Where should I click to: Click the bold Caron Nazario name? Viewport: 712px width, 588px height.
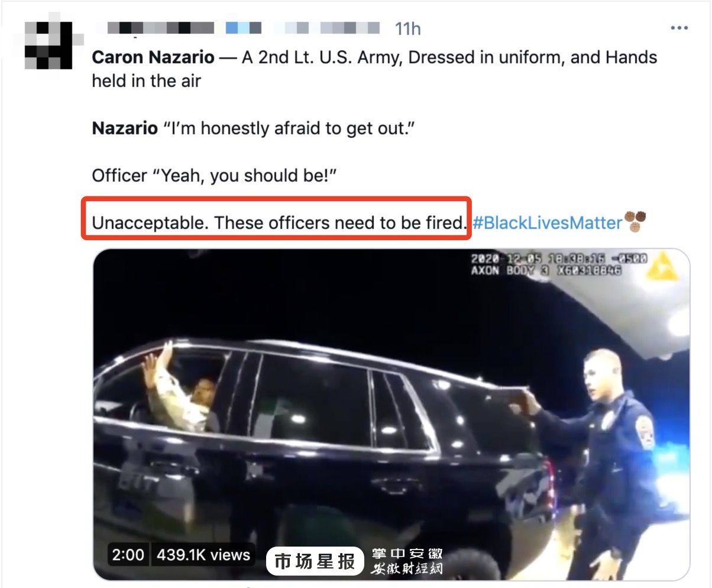tap(153, 57)
